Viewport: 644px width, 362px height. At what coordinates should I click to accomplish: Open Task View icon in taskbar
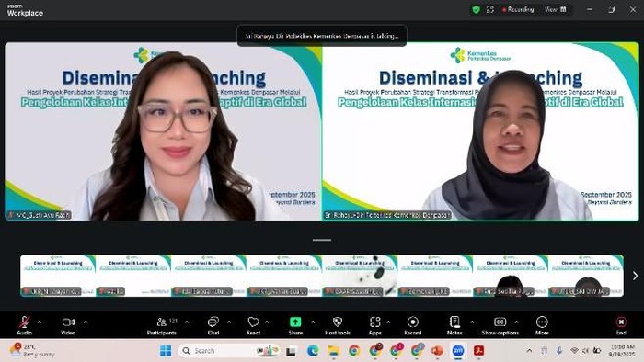[292, 352]
